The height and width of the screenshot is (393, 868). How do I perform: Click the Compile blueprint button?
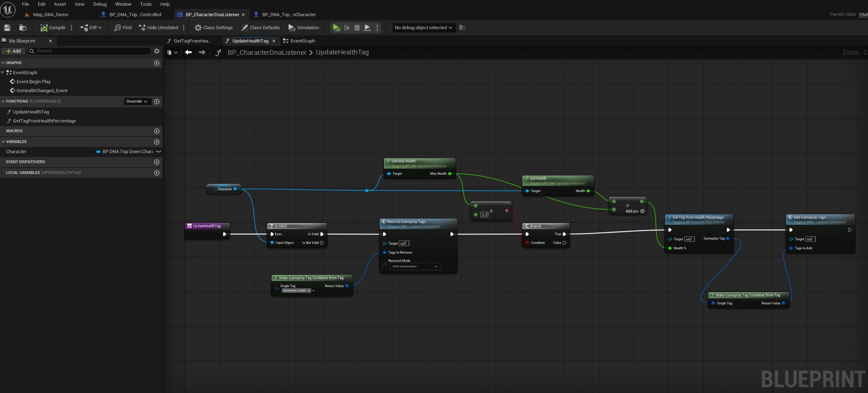pos(53,28)
